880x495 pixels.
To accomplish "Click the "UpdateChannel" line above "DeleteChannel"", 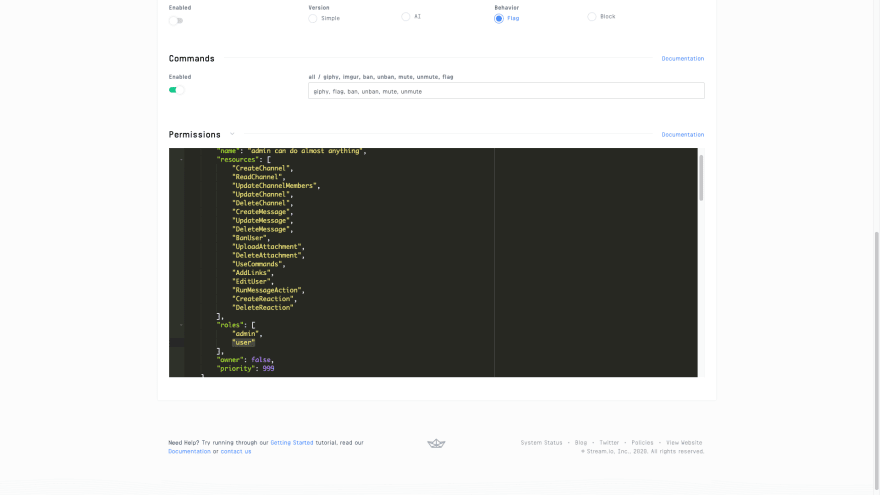I will click(x=263, y=195).
